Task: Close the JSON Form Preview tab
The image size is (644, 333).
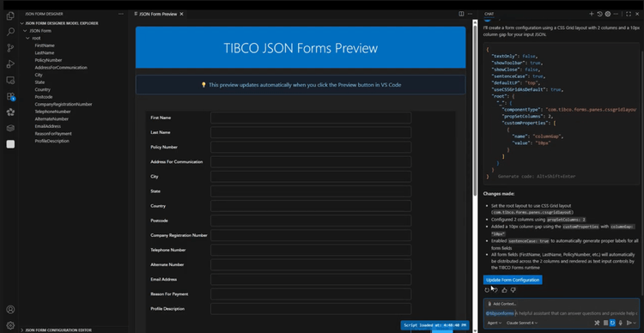Action: (181, 14)
